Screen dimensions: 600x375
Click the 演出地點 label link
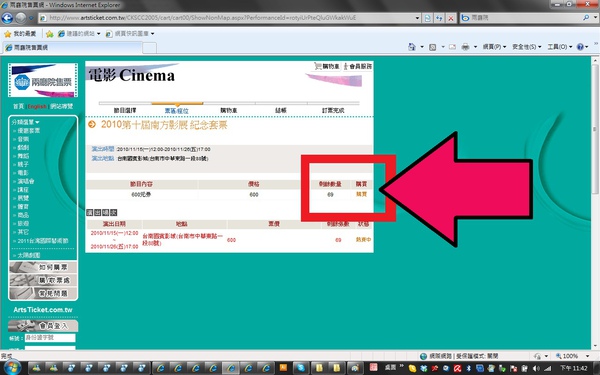(x=103, y=158)
